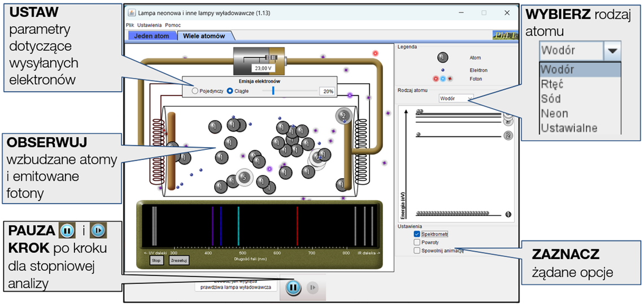Click the level 2 marker on the energy diagram
The height and width of the screenshot is (306, 644).
[508, 136]
